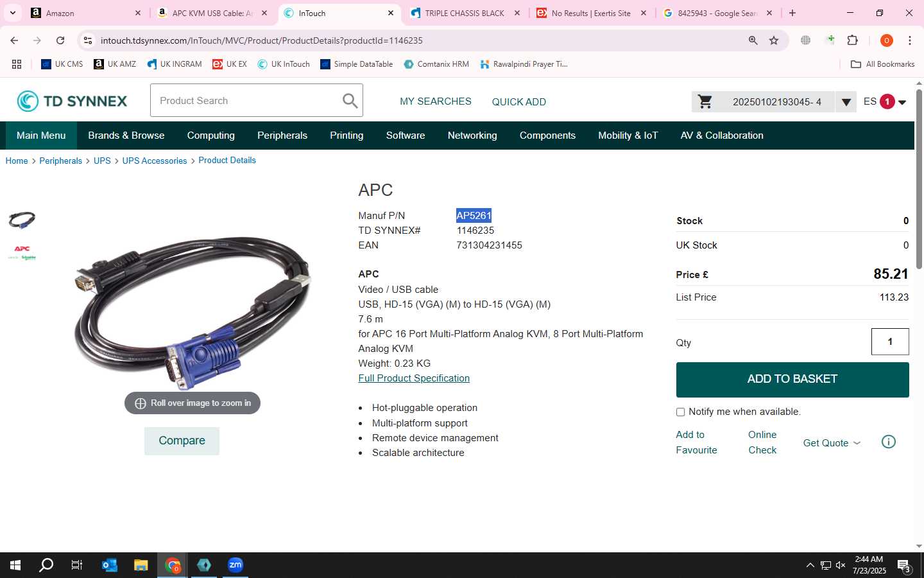The height and width of the screenshot is (578, 924).
Task: Open UK INGRAM bookmark
Action: [x=175, y=64]
